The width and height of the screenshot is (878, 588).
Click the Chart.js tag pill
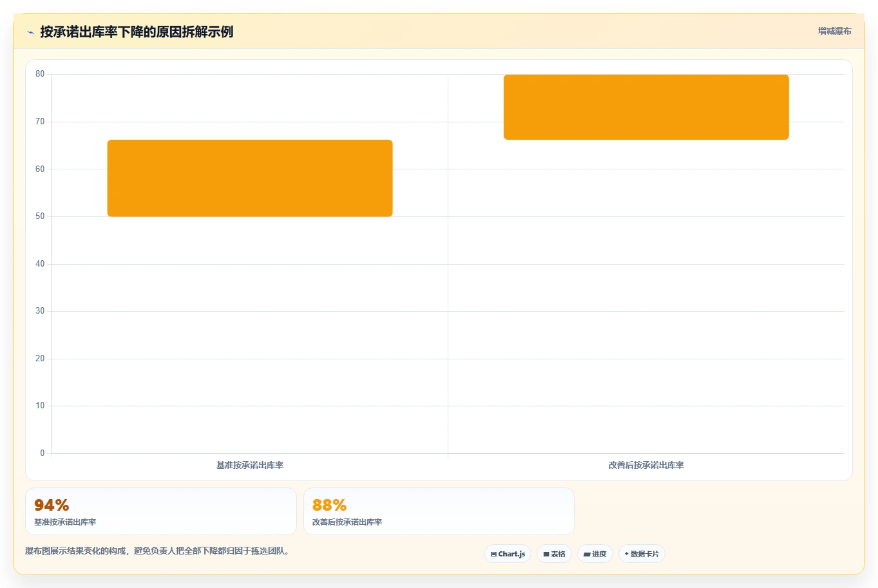(x=508, y=554)
